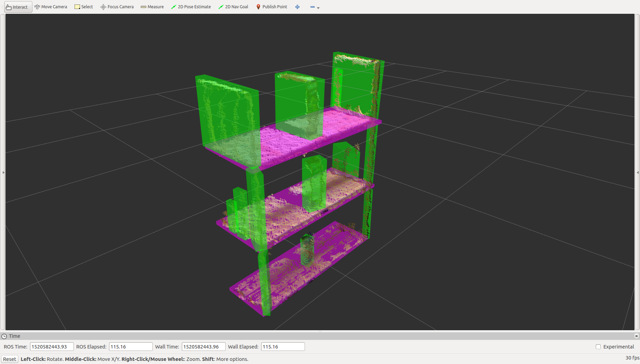Click the blue plus add-tool icon
Image resolution: width=640 pixels, height=364 pixels.
click(x=297, y=7)
